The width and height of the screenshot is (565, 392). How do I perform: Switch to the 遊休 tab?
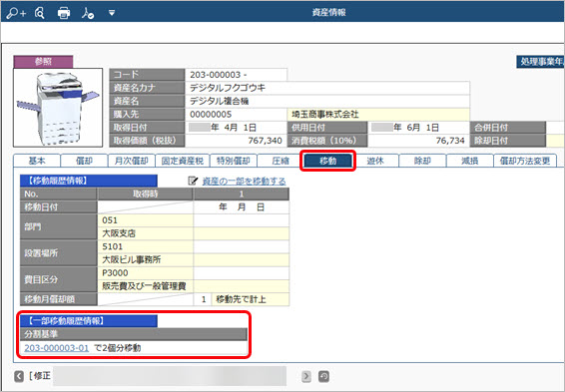coord(375,161)
